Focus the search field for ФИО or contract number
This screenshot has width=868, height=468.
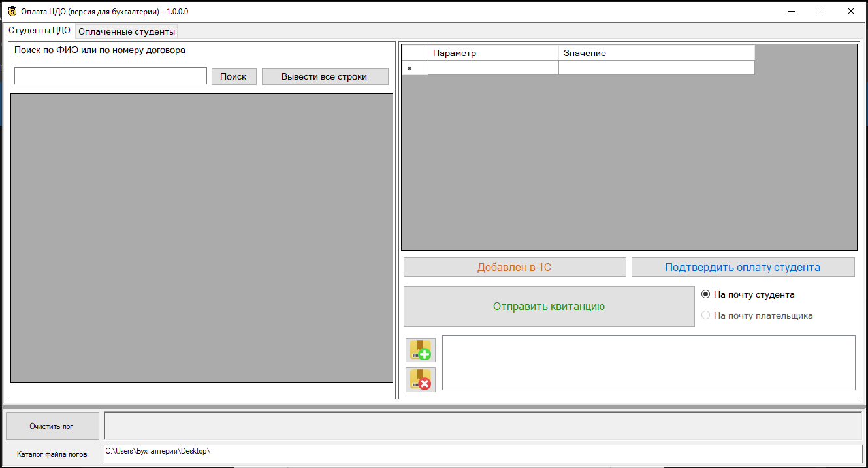[x=110, y=76]
